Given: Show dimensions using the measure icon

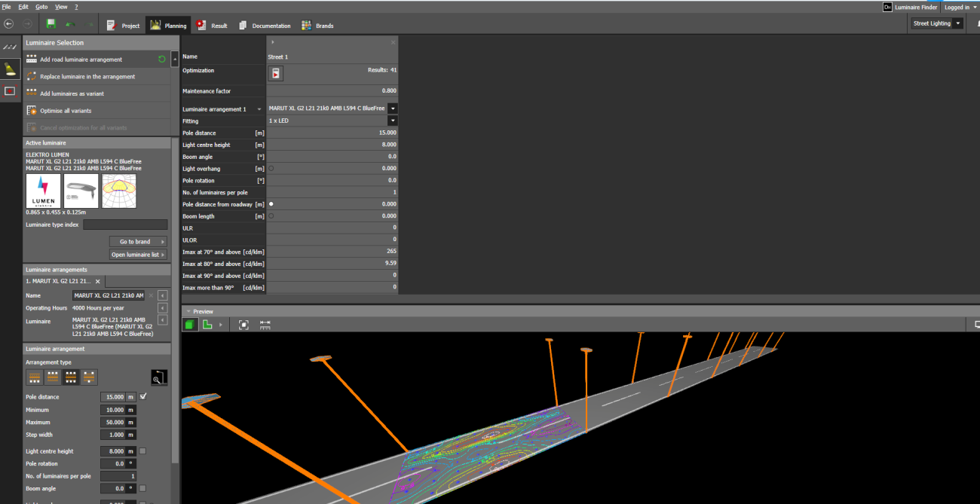Looking at the screenshot, I should [x=265, y=325].
